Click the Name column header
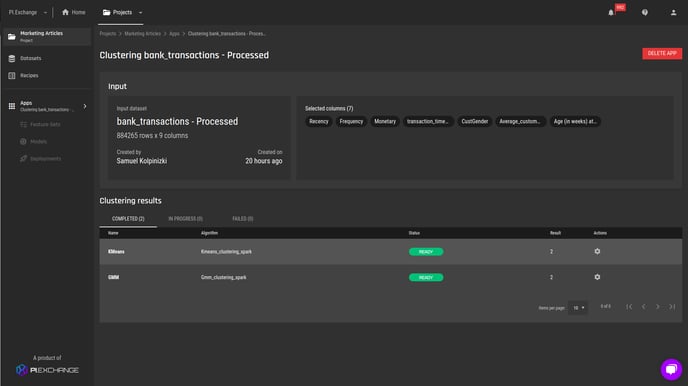 [x=113, y=233]
